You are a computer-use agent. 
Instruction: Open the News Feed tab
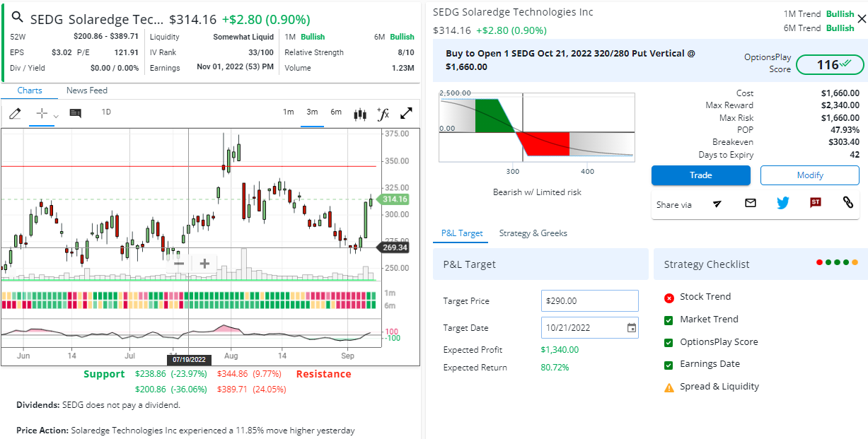point(87,90)
